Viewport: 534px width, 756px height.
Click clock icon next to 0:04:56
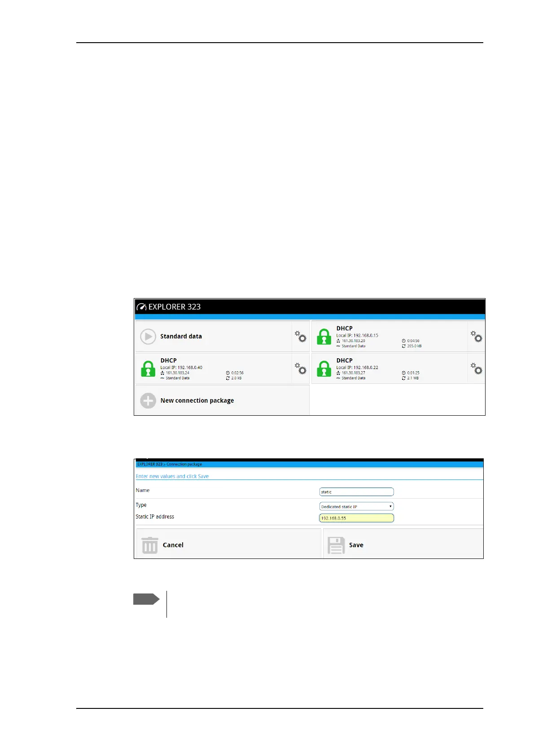tap(404, 341)
